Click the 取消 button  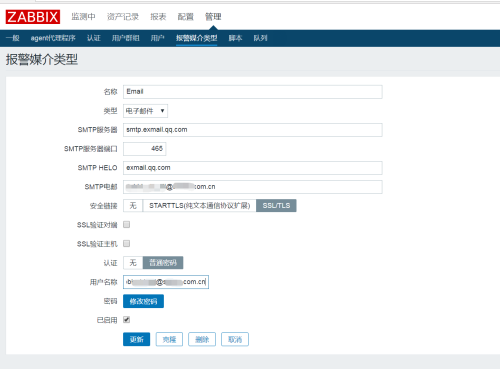coord(235,339)
